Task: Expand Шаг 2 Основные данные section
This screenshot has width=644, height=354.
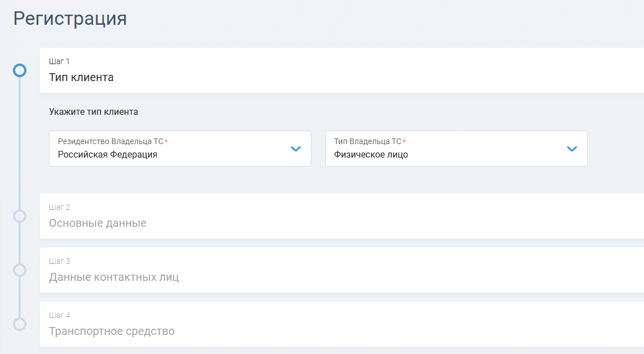Action: tap(342, 216)
